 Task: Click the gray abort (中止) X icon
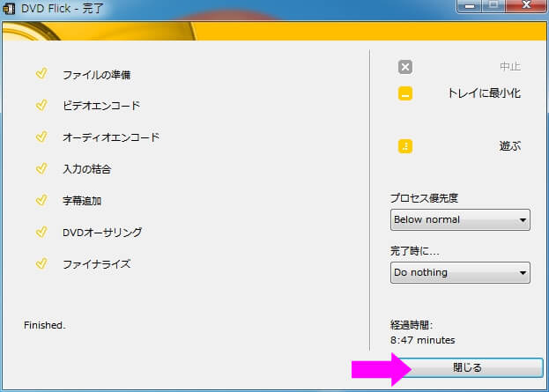coord(405,67)
